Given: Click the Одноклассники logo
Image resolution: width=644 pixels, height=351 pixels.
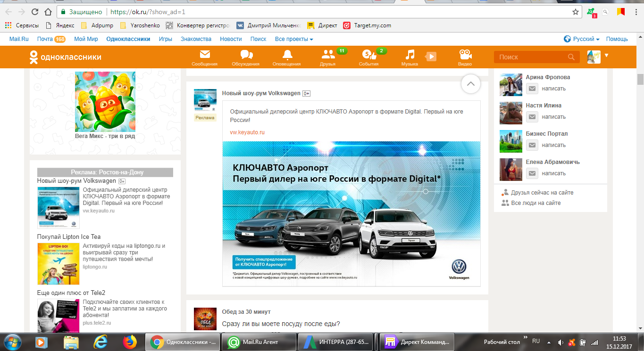Looking at the screenshot, I should [x=65, y=57].
